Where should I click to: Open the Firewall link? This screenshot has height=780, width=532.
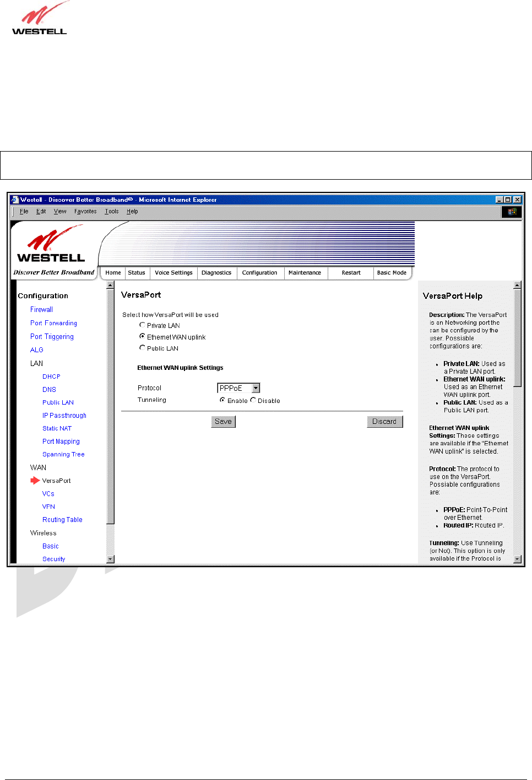pyautogui.click(x=41, y=310)
